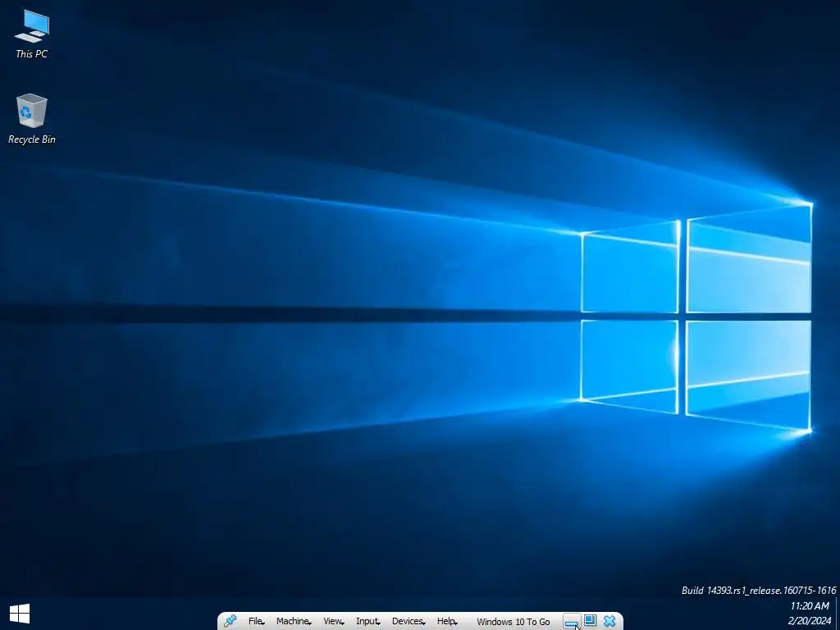The width and height of the screenshot is (840, 630).
Task: Open the View menu
Action: (333, 622)
